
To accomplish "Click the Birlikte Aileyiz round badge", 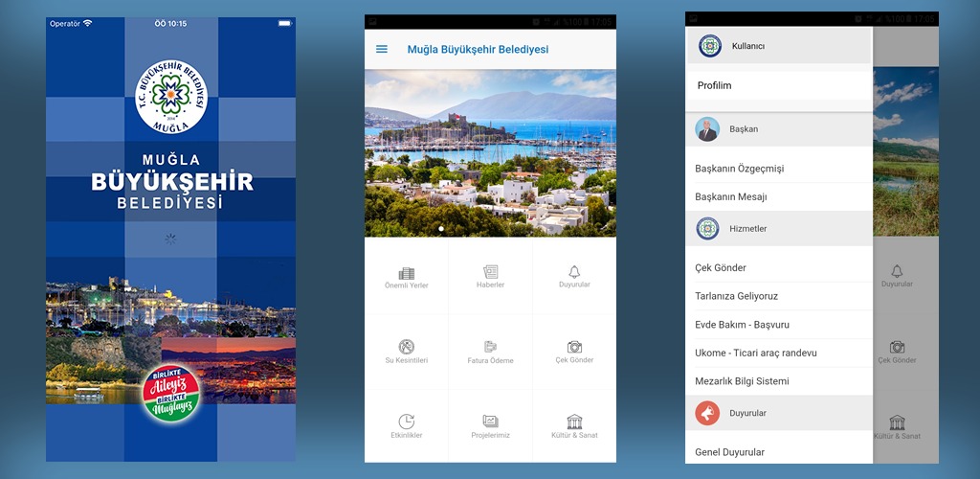I will [170, 392].
